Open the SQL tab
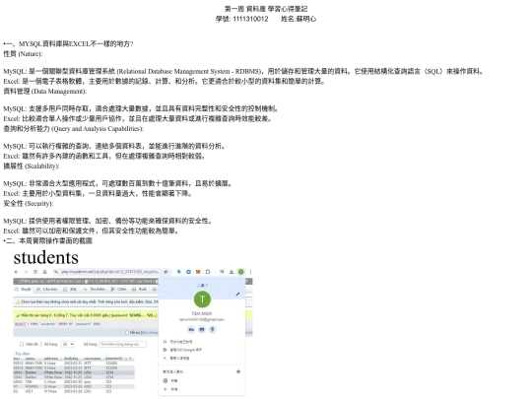The height and width of the screenshot is (399, 532). tap(71, 289)
